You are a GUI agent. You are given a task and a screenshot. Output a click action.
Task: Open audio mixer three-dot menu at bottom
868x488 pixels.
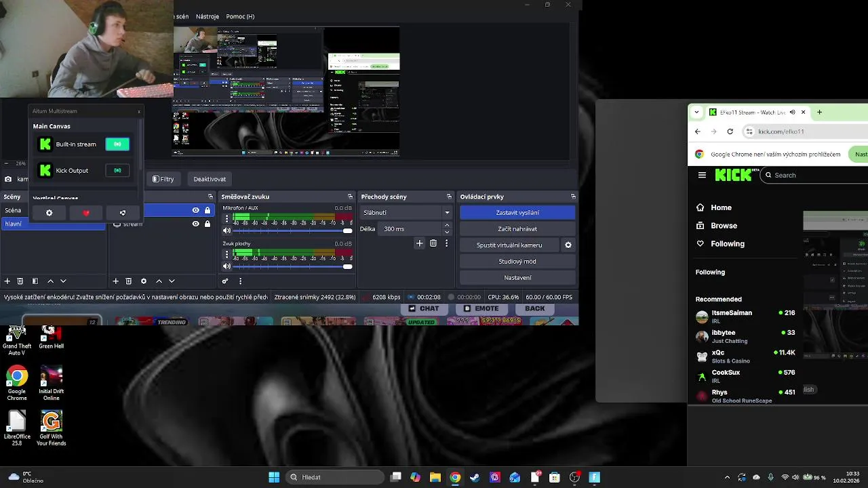click(240, 281)
